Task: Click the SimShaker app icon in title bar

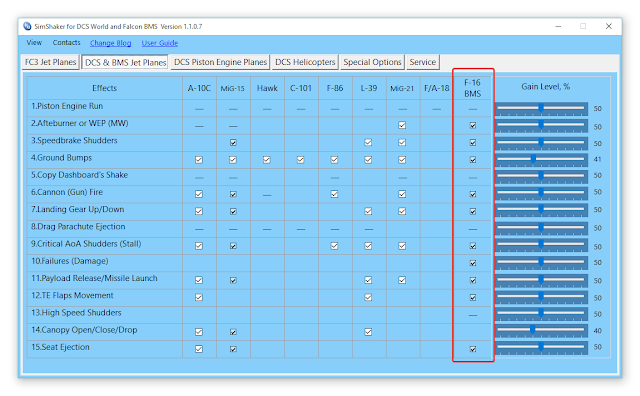Action: 27,27
